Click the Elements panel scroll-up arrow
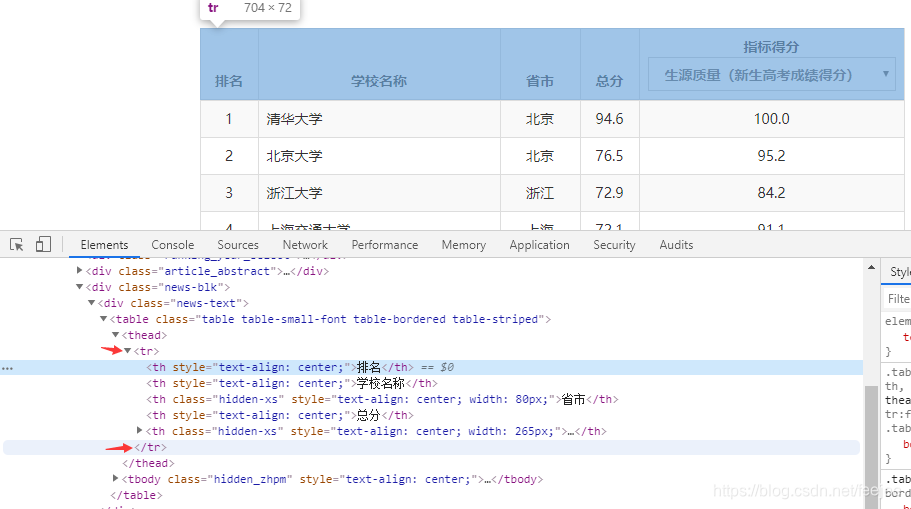911x509 pixels. point(871,267)
